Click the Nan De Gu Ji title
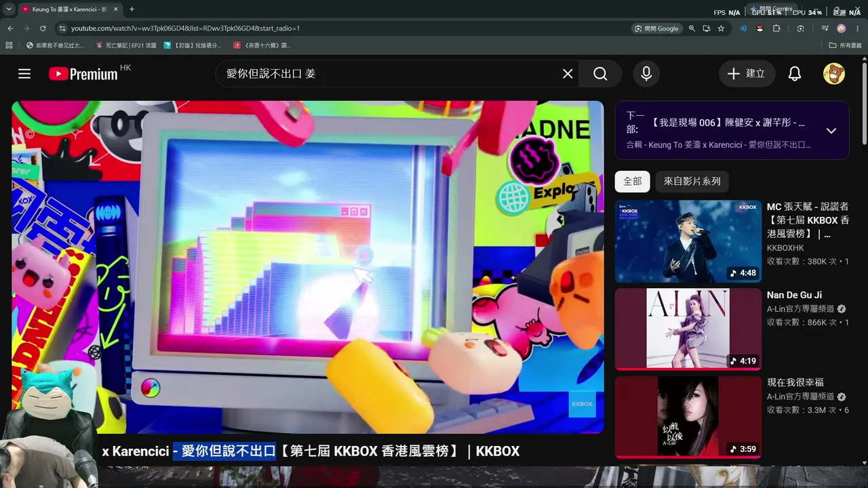The width and height of the screenshot is (868, 488). pyautogui.click(x=794, y=296)
